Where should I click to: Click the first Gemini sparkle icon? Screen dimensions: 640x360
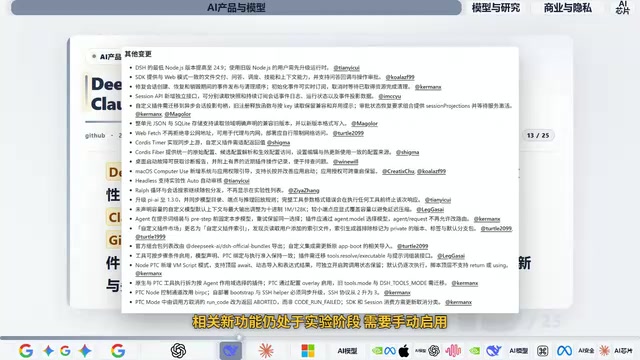pos(49,350)
